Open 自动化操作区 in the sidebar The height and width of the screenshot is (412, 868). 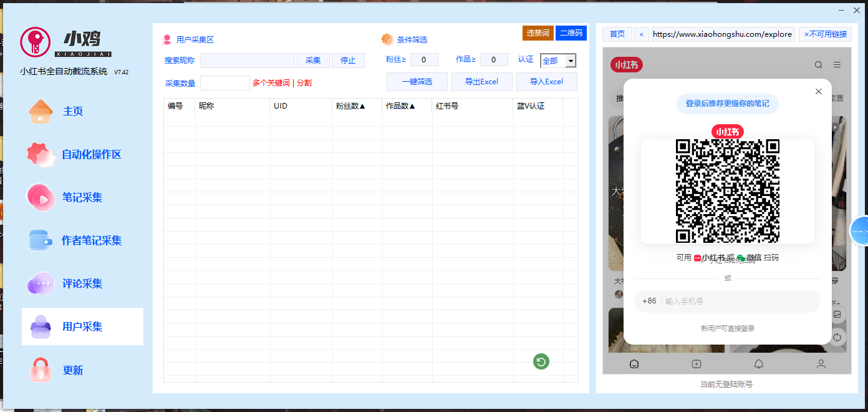point(90,155)
